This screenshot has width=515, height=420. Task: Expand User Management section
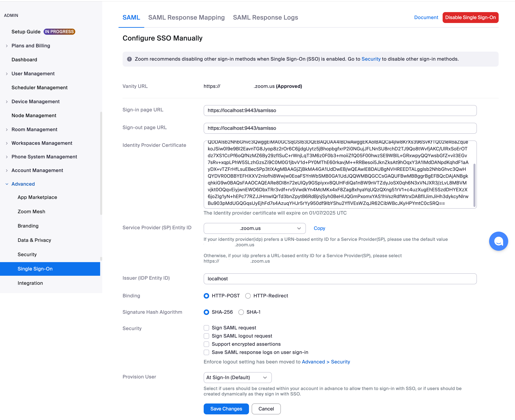pyautogui.click(x=7, y=74)
